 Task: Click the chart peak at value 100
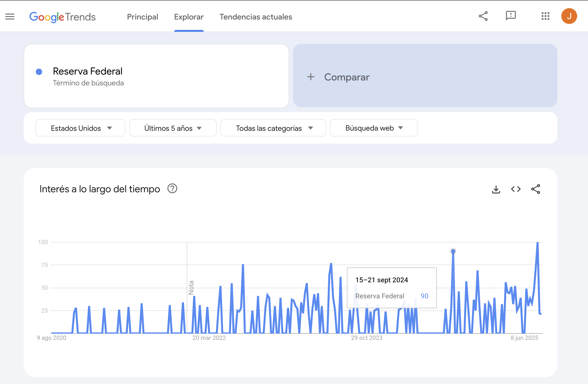tap(538, 243)
